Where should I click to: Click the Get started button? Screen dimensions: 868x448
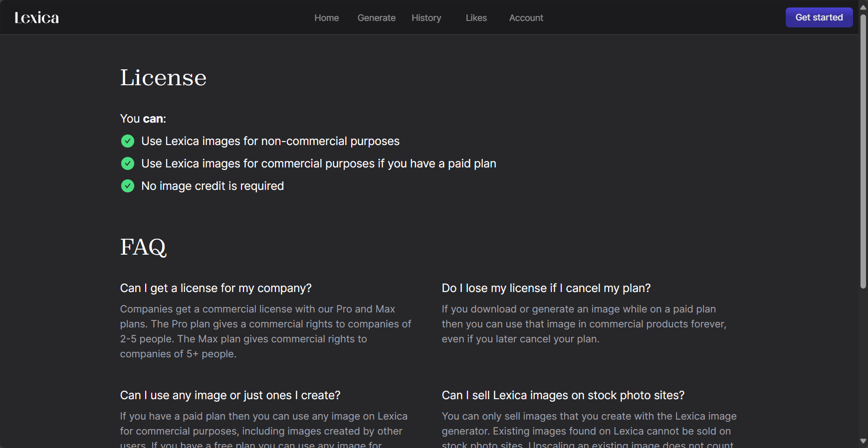pyautogui.click(x=819, y=17)
